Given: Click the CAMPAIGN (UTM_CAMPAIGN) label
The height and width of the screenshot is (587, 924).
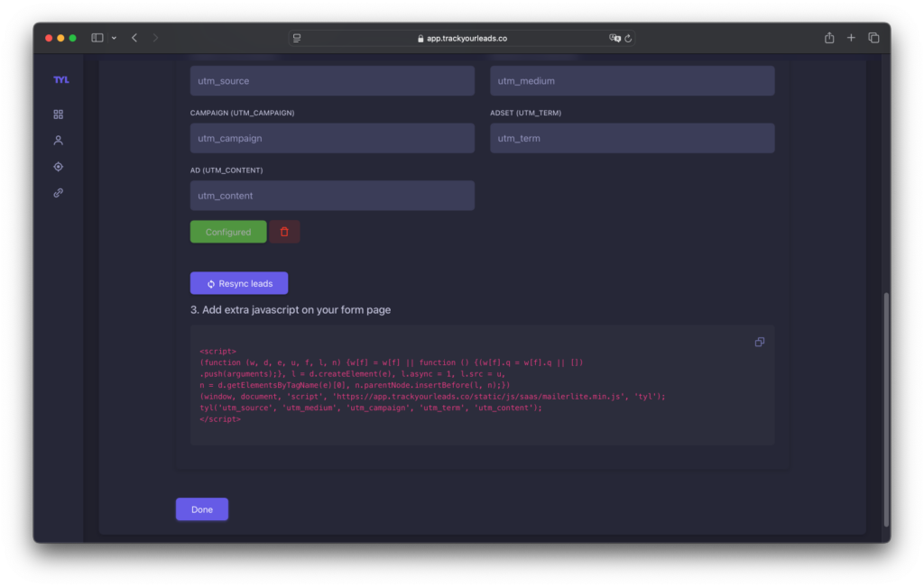Looking at the screenshot, I should (x=242, y=113).
